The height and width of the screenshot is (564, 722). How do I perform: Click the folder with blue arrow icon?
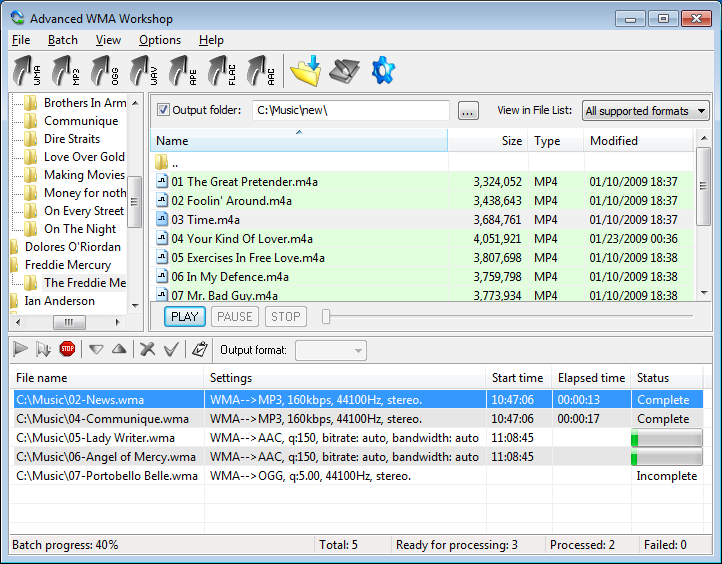click(x=306, y=70)
